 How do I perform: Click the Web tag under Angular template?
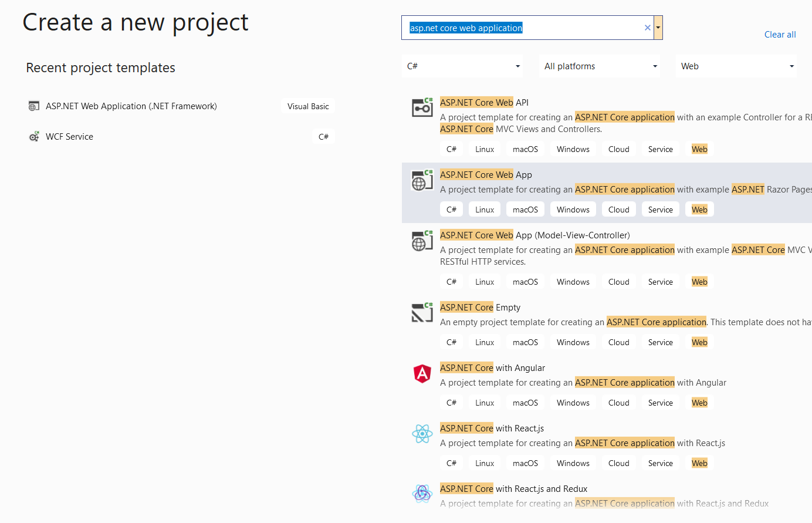[x=699, y=403]
